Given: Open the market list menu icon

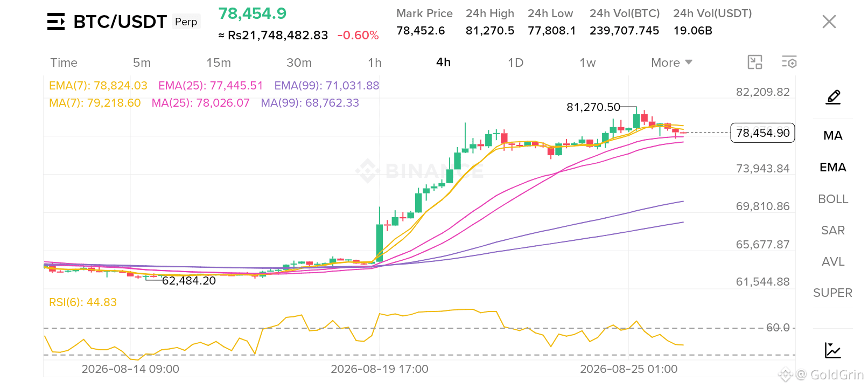Looking at the screenshot, I should tap(56, 22).
